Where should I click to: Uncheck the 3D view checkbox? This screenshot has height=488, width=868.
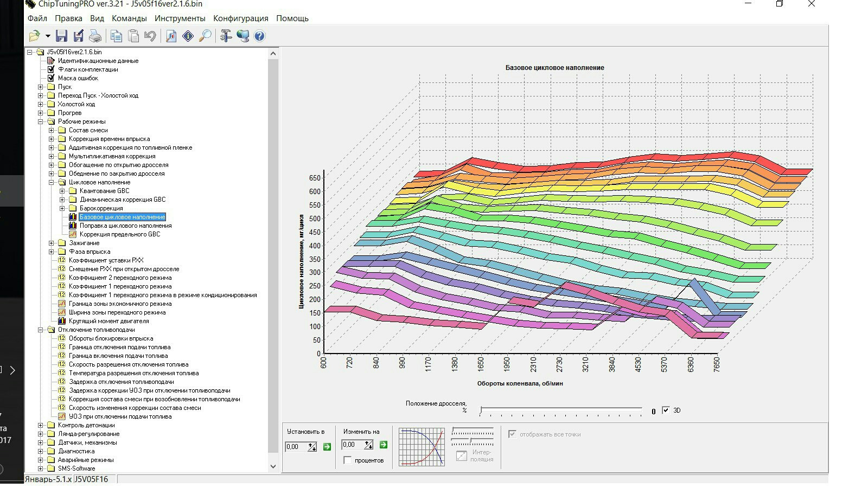click(666, 410)
